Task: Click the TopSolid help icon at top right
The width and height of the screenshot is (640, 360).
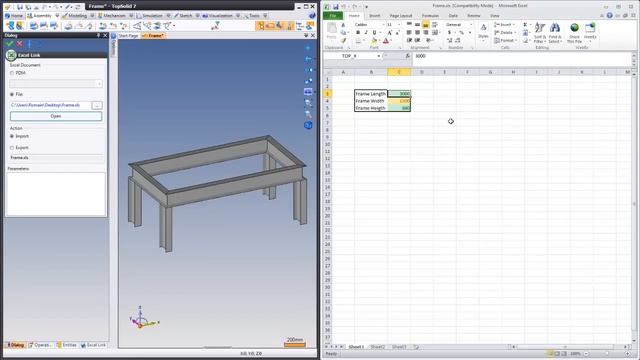Action: pos(312,16)
